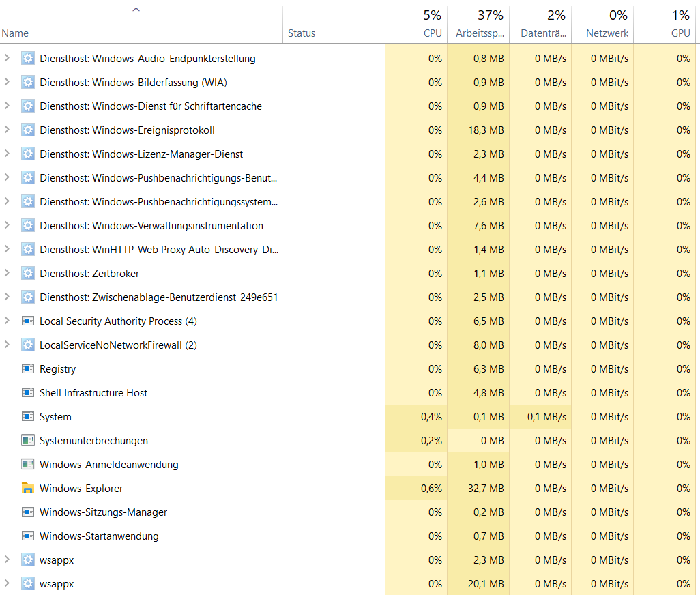Image resolution: width=700 pixels, height=595 pixels.
Task: Click the Local Security Authority Process icon
Action: coord(28,321)
